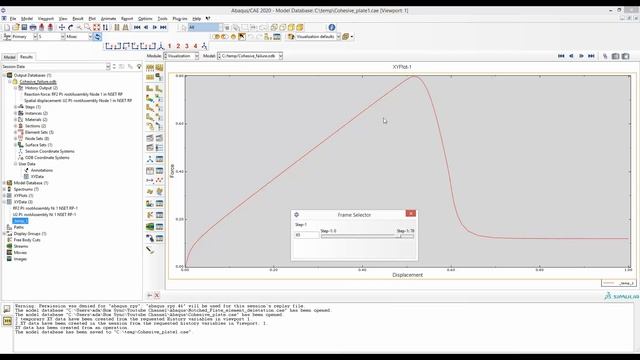Click the command line interface icon
Viewport: 640px width, 360px height.
[x=7, y=321]
